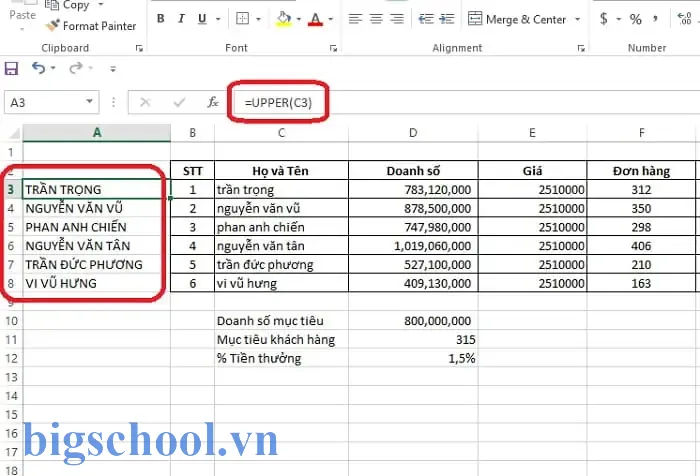Decrease indent
Image resolution: width=700 pixels, height=476 pixels.
425,19
